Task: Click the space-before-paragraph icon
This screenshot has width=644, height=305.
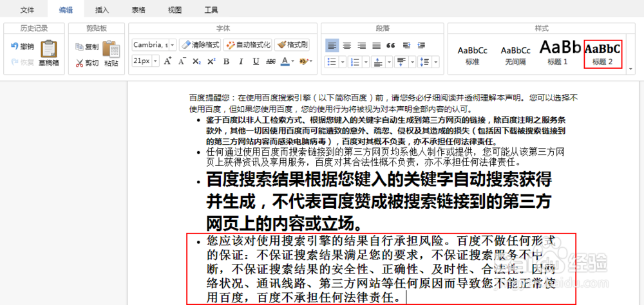Action: (x=378, y=62)
